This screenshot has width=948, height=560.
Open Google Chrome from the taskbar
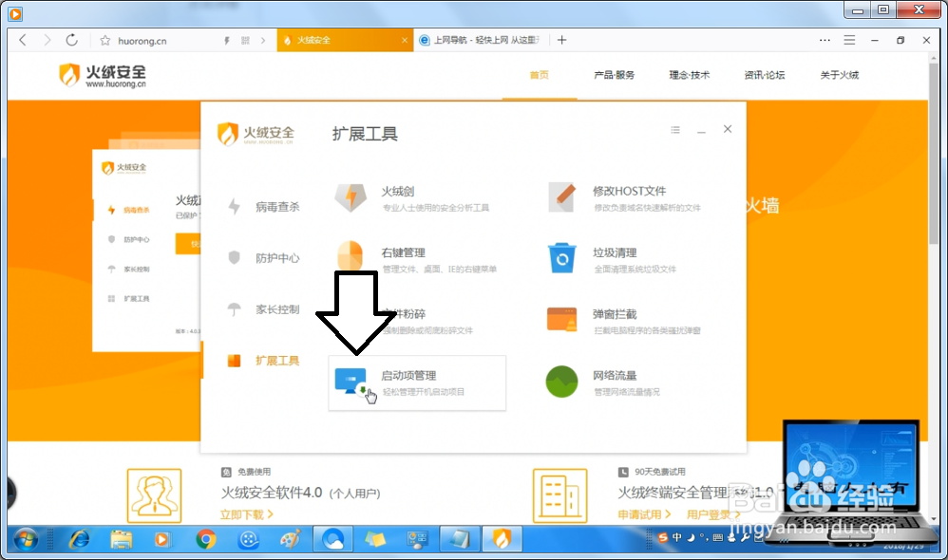pyautogui.click(x=205, y=538)
